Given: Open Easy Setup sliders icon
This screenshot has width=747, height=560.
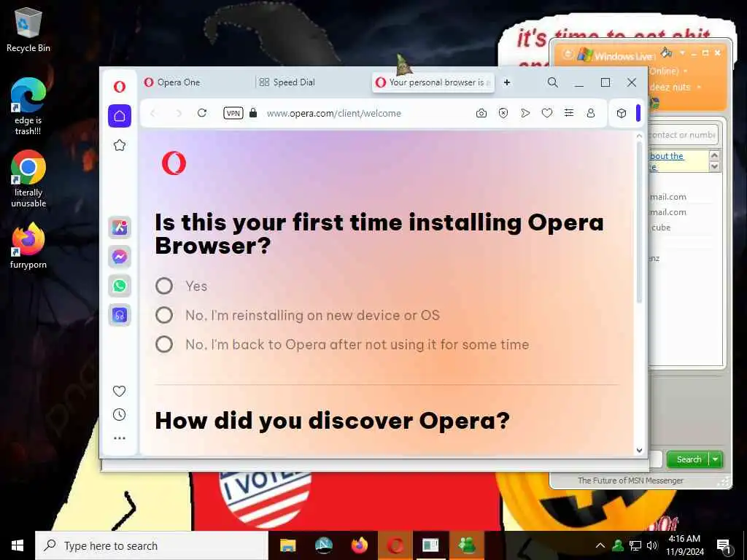Looking at the screenshot, I should [x=569, y=113].
